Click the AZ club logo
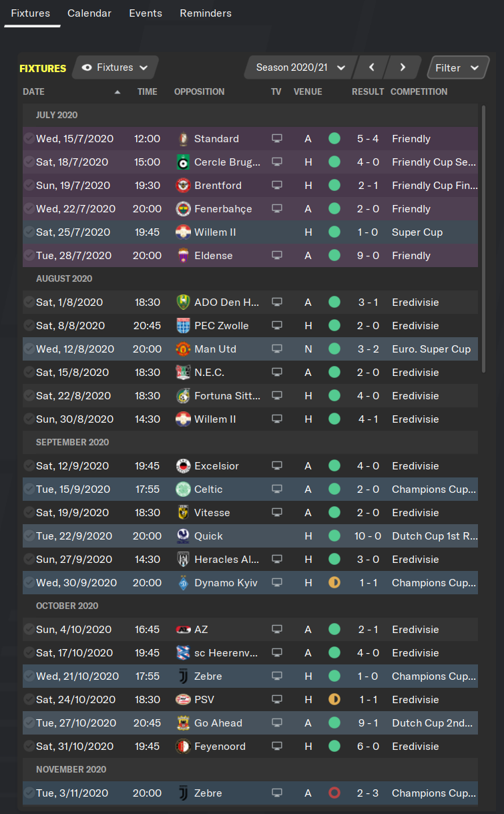Image resolution: width=504 pixels, height=814 pixels. tap(184, 630)
